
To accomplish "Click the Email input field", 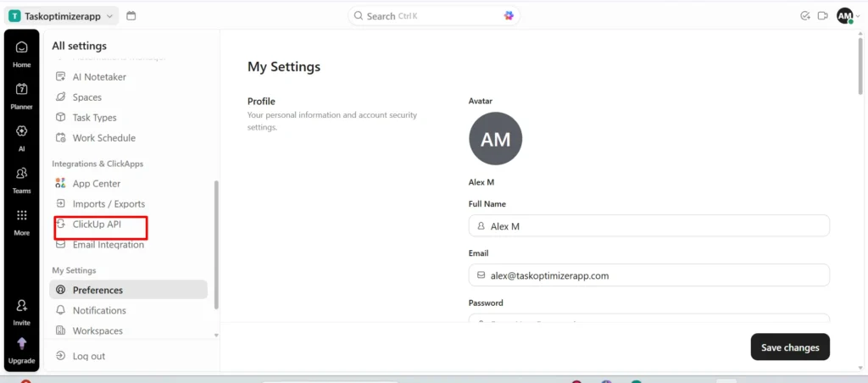I will (648, 275).
